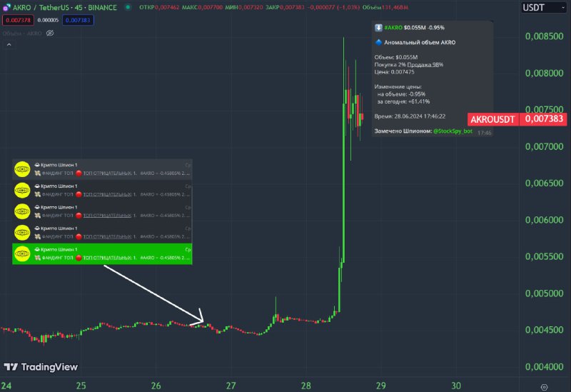571x392 pixels.
Task: Click date label 28 on time axis
Action: click(x=306, y=386)
